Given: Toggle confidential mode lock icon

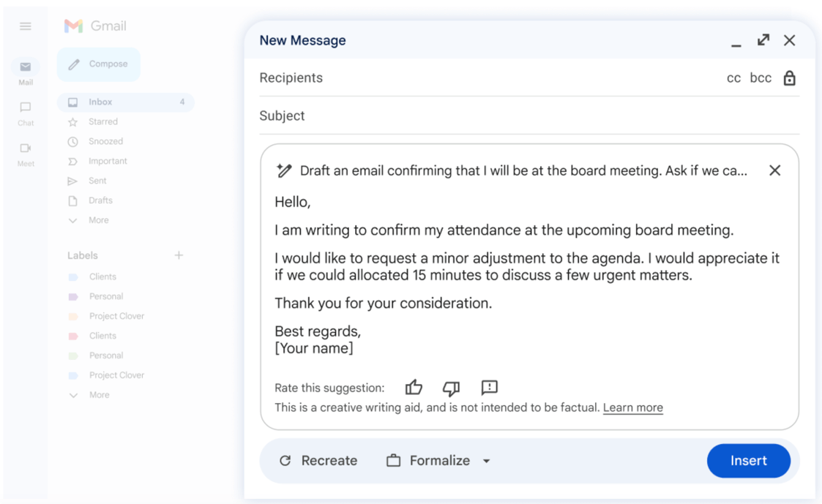Looking at the screenshot, I should (x=790, y=78).
